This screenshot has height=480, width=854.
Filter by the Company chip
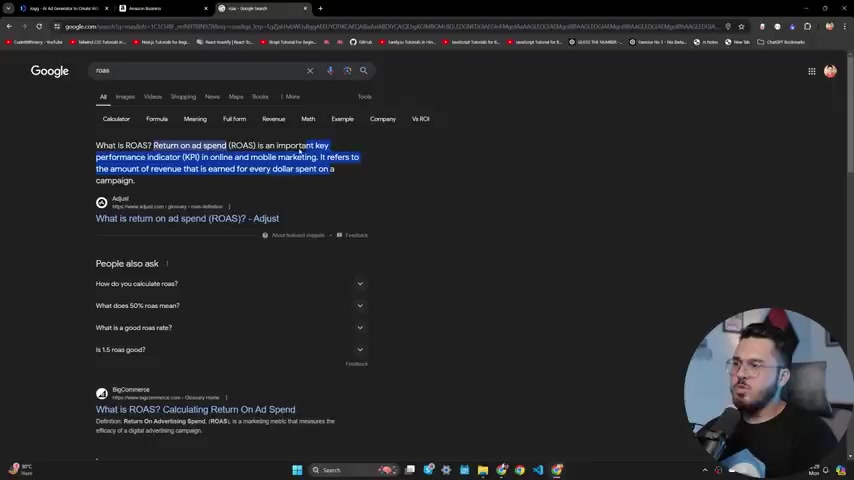(x=383, y=119)
